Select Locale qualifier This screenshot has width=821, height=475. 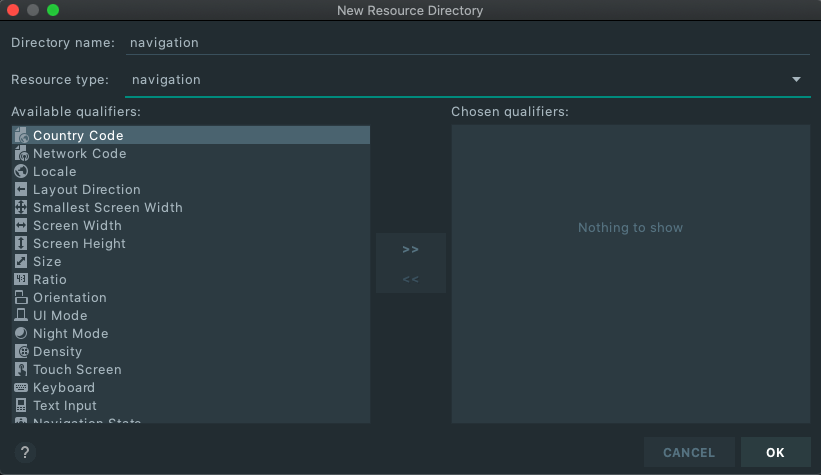point(191,171)
